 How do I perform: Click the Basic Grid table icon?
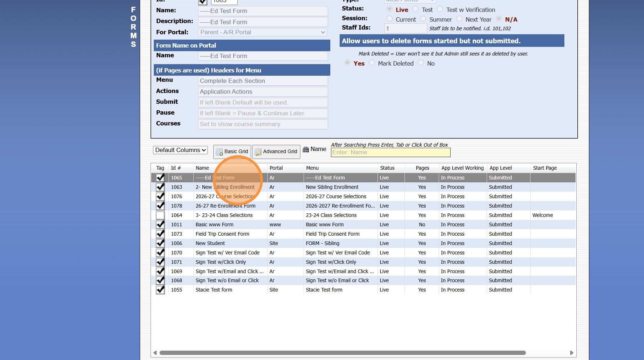tap(219, 152)
